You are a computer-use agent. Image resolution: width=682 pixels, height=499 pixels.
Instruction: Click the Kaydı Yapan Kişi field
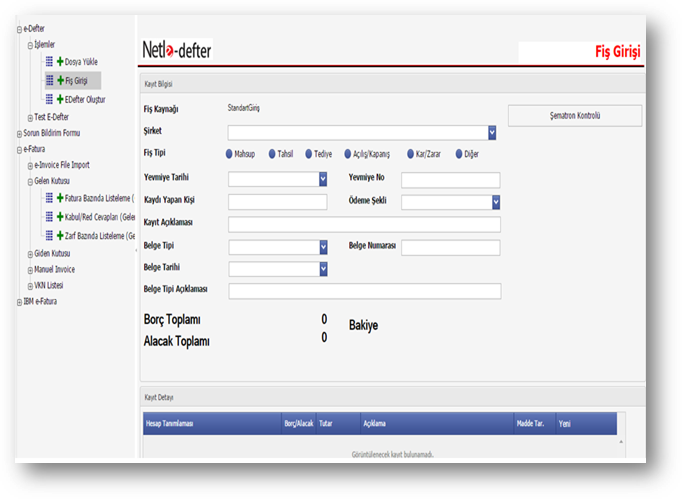277,202
